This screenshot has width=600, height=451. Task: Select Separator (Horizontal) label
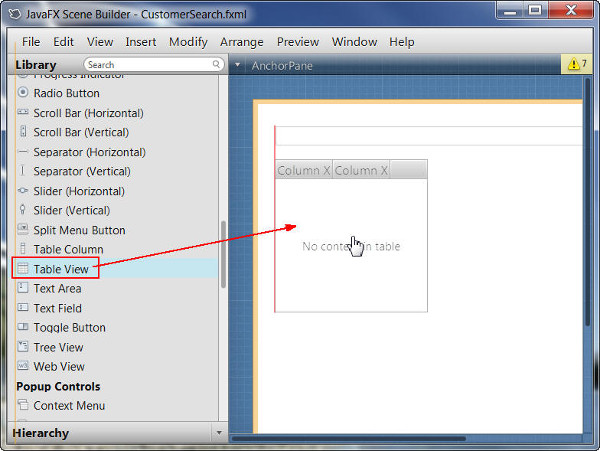tap(90, 152)
